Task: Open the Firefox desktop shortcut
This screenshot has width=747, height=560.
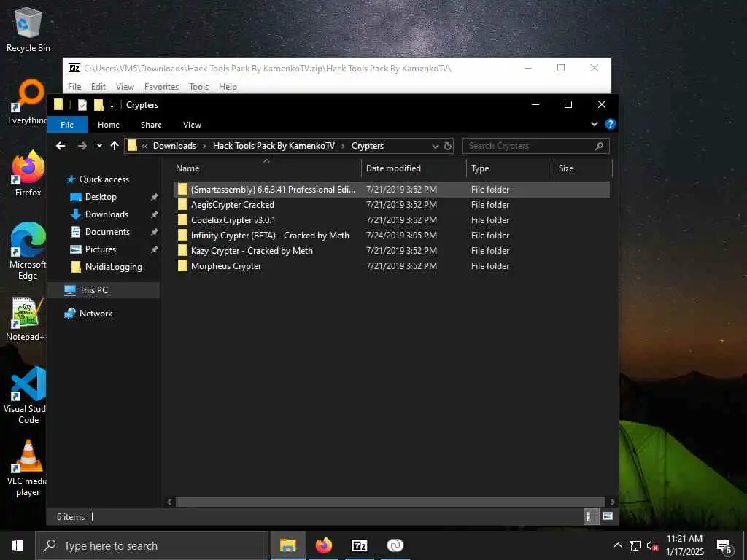Action: pos(28,174)
